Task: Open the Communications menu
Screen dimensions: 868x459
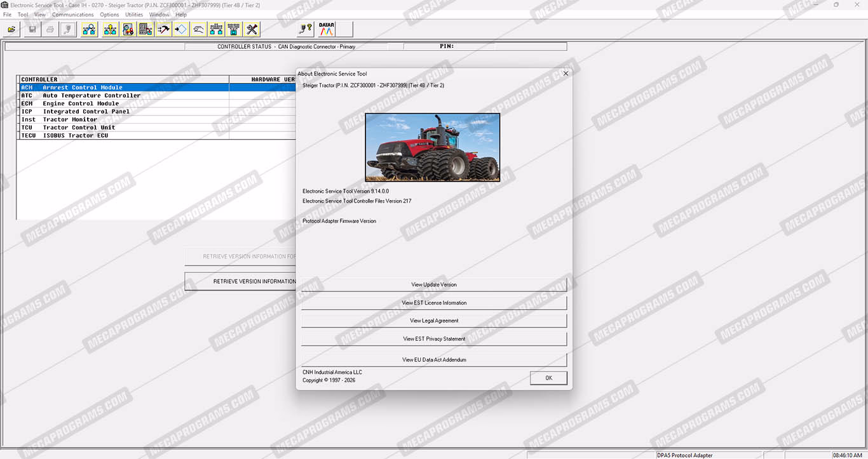Action: (73, 15)
